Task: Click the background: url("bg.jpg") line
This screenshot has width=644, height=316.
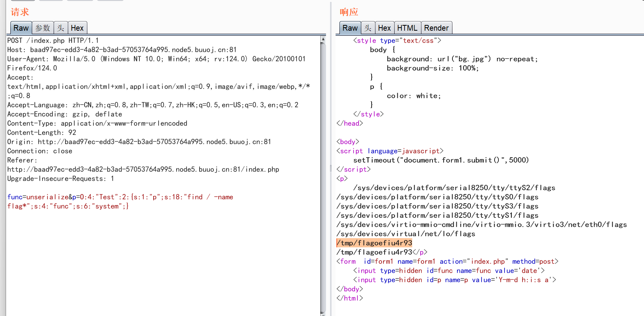Action: (x=462, y=59)
